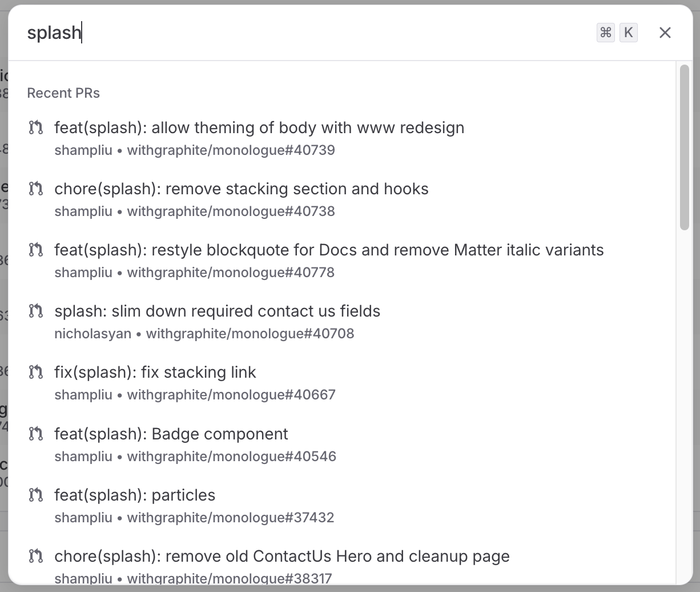Select the pull request icon for 'restyle blockquote for Docs'
Viewport: 700px width, 592px height.
[x=35, y=250]
